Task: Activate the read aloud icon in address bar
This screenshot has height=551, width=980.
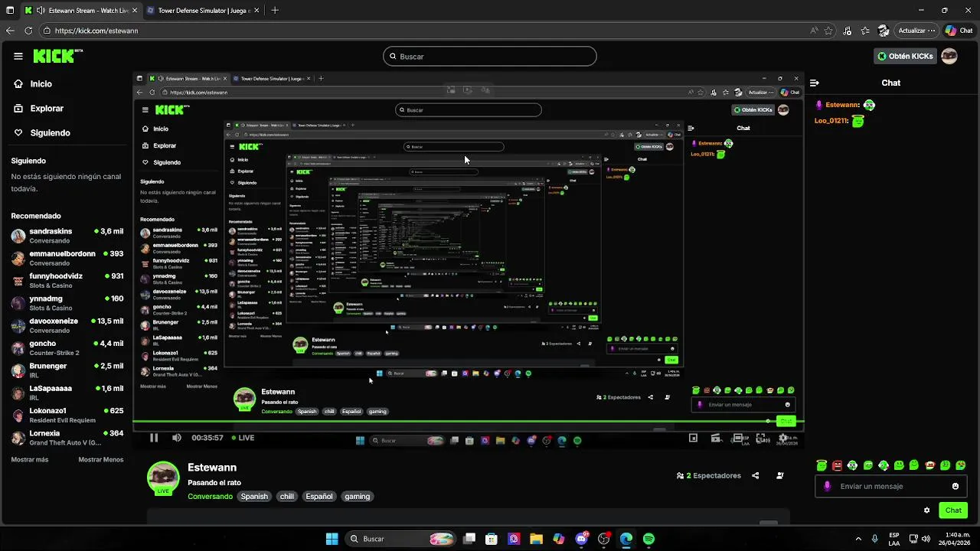Action: point(814,31)
